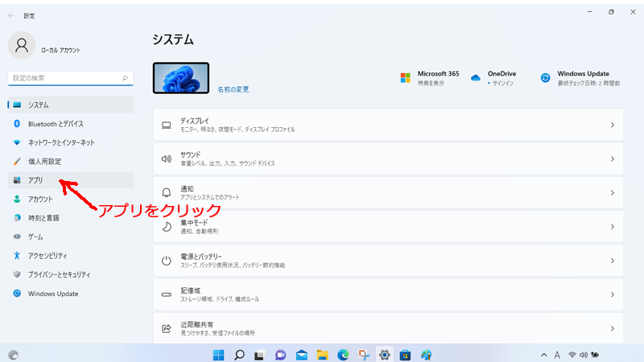644x362 pixels.
Task: Open アプリ in the sidebar
Action: click(35, 180)
